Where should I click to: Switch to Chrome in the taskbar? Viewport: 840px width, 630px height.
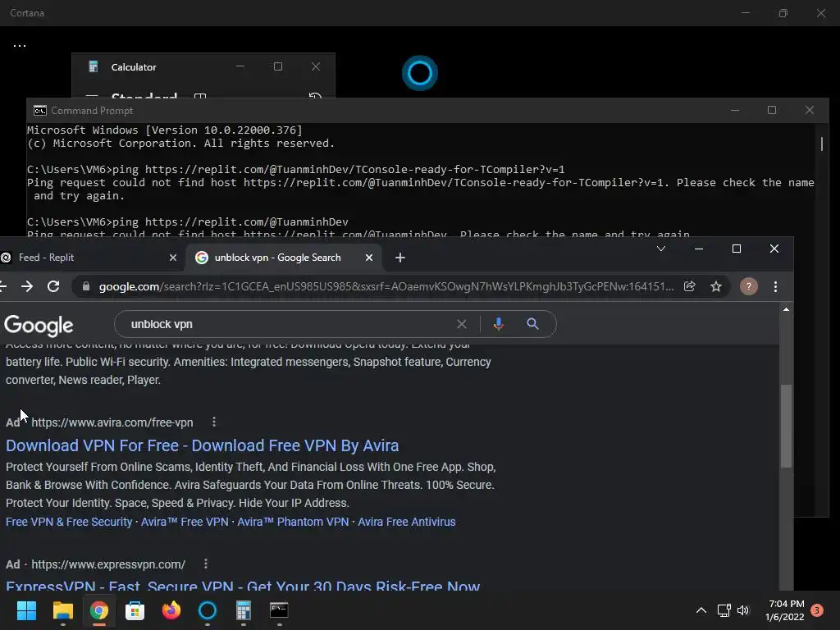point(99,610)
